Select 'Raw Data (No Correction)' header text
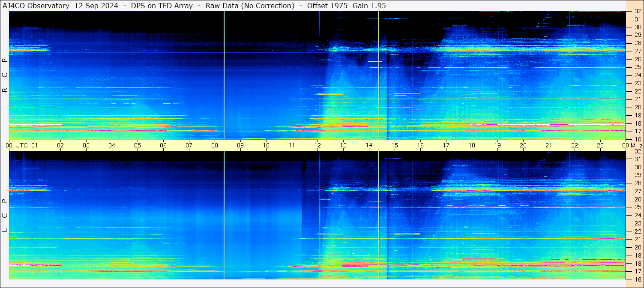 coord(250,6)
